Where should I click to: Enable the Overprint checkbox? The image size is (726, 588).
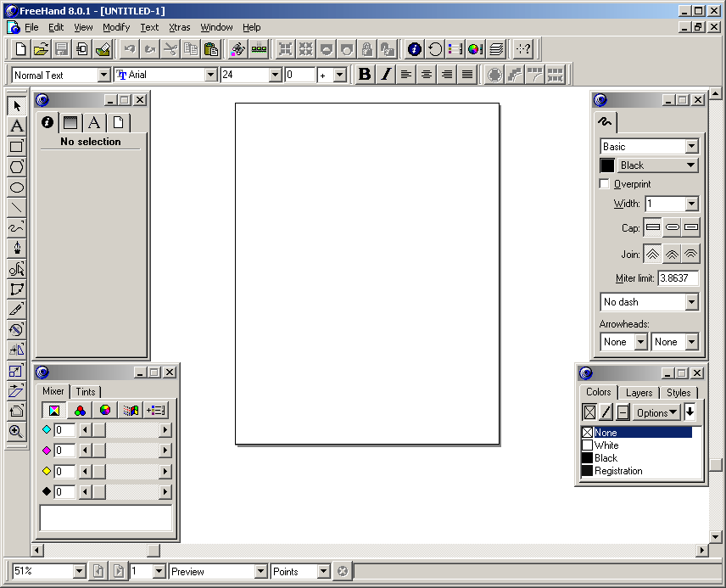tap(604, 184)
